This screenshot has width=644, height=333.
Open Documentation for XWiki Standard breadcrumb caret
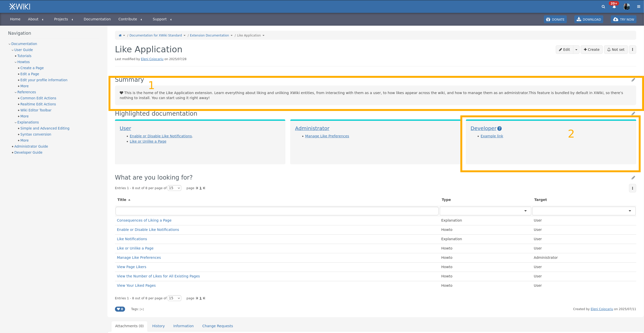[x=184, y=35]
